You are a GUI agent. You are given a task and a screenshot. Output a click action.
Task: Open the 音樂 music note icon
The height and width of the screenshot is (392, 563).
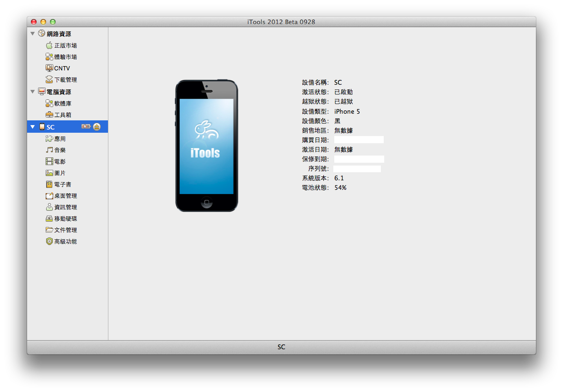coord(49,150)
